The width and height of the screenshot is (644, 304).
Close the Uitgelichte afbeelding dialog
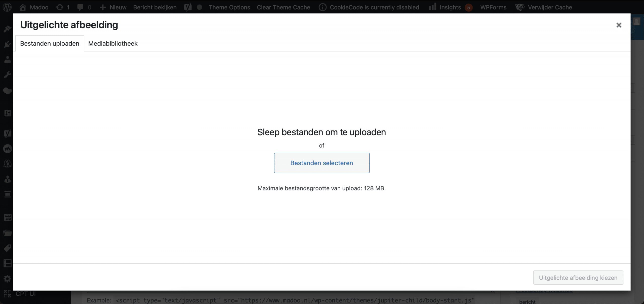[619, 25]
